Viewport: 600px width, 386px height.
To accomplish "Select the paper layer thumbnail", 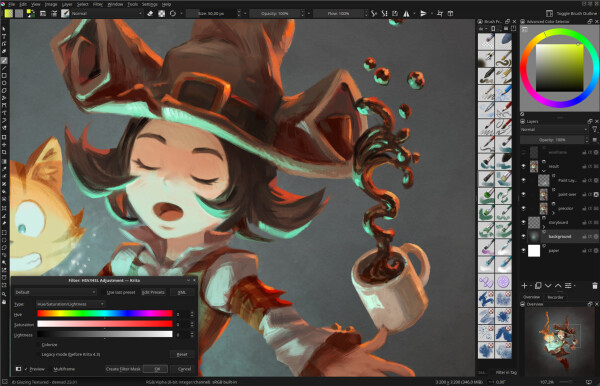I will pos(534,251).
